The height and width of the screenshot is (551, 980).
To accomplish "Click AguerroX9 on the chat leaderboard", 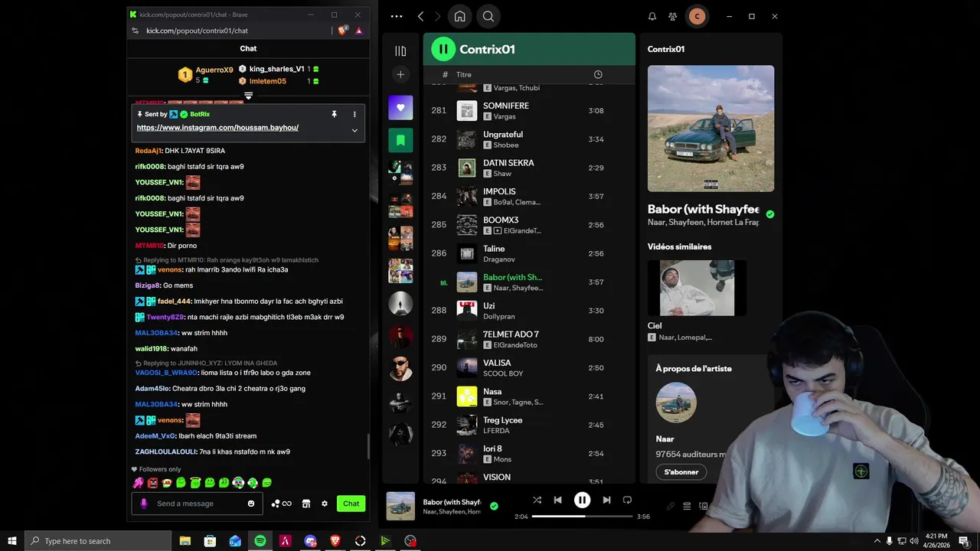I will pyautogui.click(x=214, y=70).
